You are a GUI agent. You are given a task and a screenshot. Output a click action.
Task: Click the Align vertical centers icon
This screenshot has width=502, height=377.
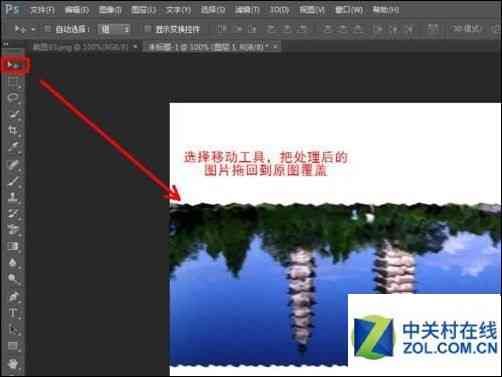[237, 29]
